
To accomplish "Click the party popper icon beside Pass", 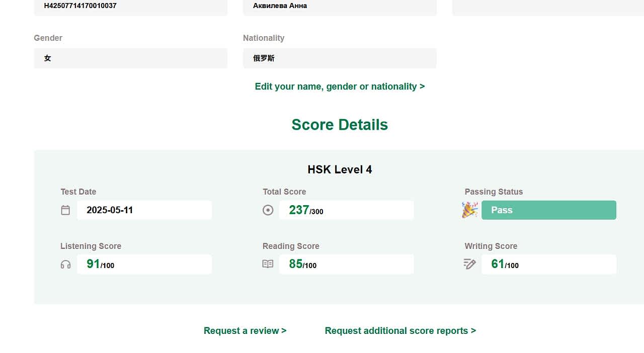I will point(470,210).
